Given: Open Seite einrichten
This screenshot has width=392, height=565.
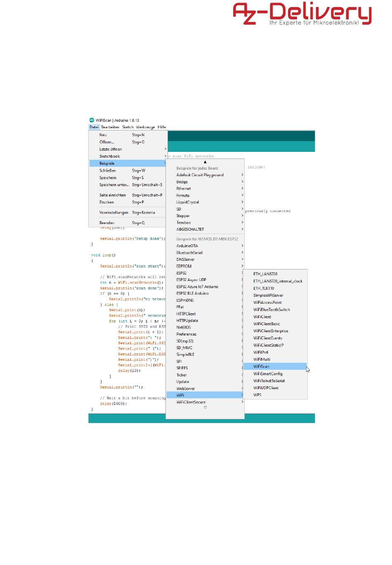Looking at the screenshot, I should 128,195.
